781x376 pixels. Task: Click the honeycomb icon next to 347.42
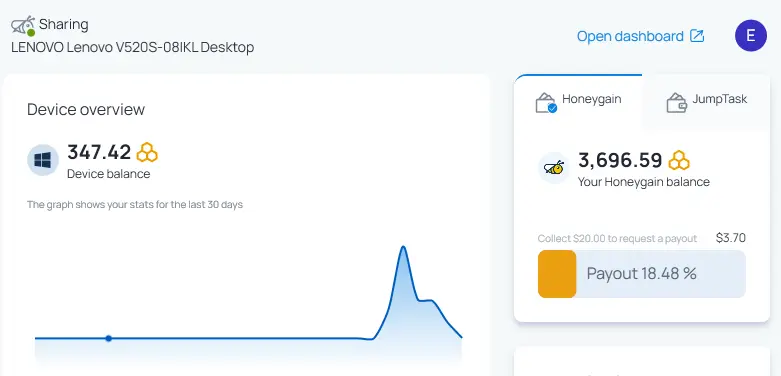tap(147, 152)
